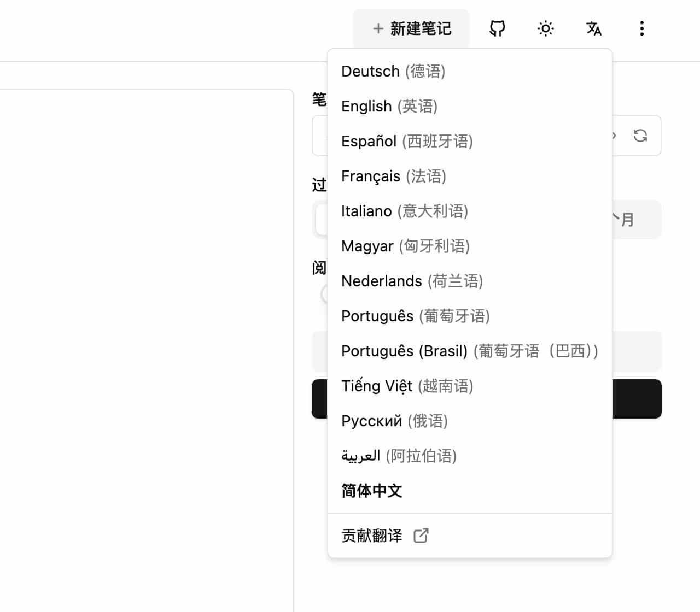Switch language to Français (法语)
The width and height of the screenshot is (700, 612).
470,176
